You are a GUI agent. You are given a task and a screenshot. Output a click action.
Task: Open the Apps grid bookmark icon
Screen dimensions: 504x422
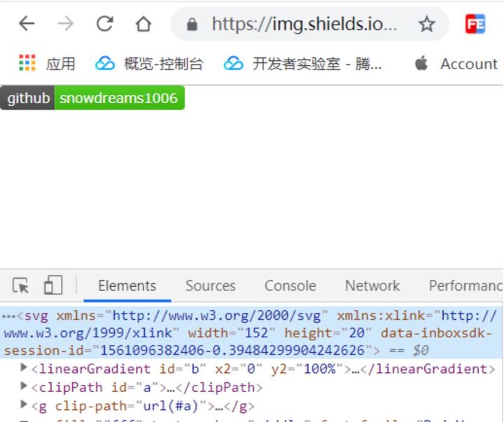point(27,63)
